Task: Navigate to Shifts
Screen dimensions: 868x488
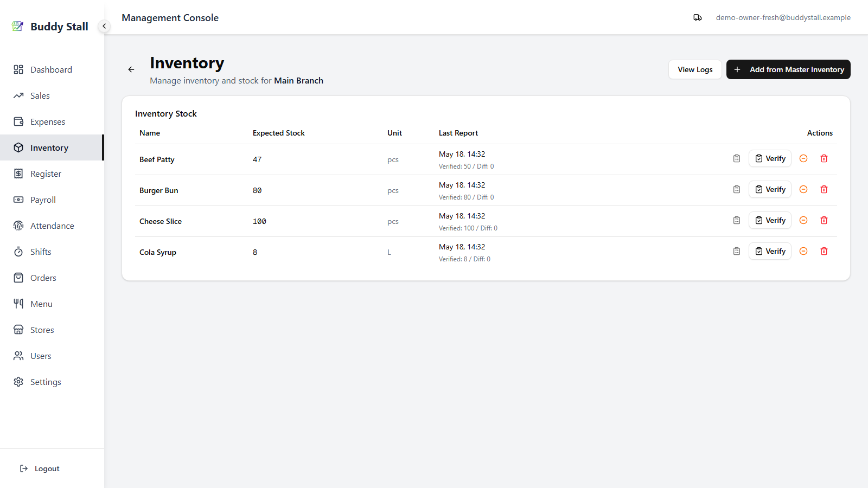Action: coord(52,252)
